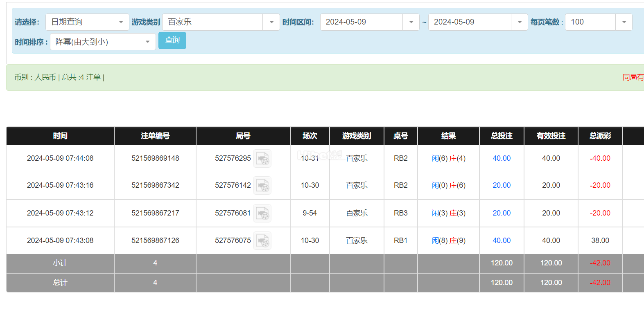This screenshot has width=644, height=310.
Task: Click table number RB1
Action: click(x=401, y=240)
